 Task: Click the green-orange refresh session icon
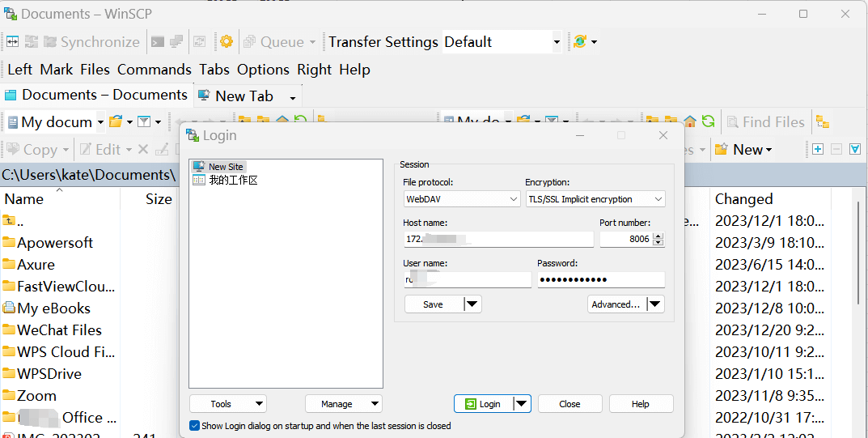tap(579, 41)
